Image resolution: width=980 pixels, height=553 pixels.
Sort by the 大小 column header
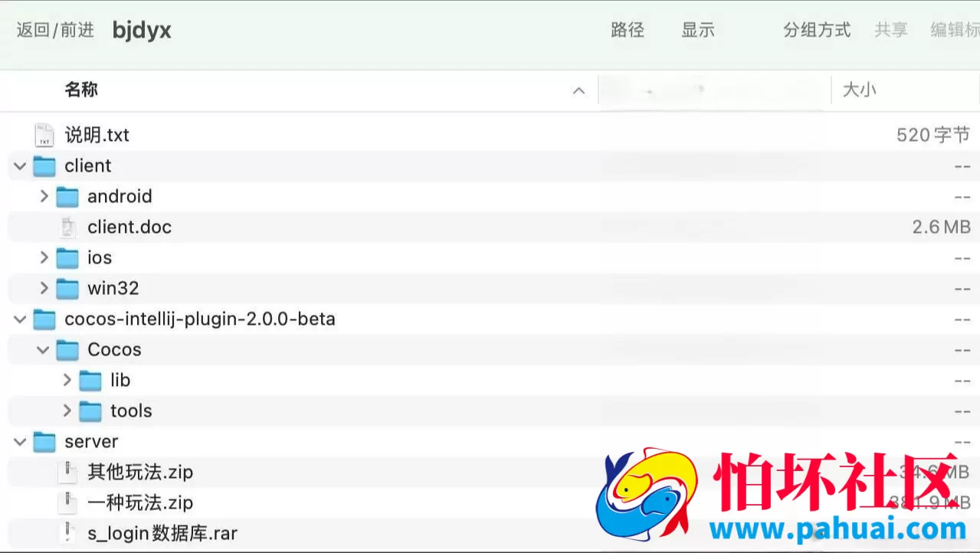pos(859,90)
